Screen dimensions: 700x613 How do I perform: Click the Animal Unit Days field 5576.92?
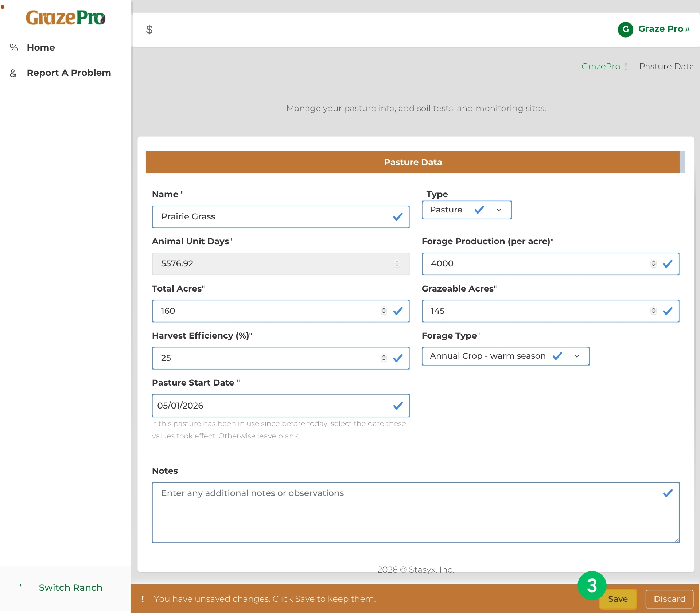[x=281, y=264]
